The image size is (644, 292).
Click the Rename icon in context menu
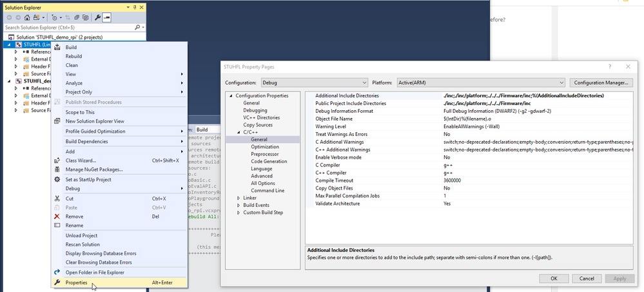point(57,226)
